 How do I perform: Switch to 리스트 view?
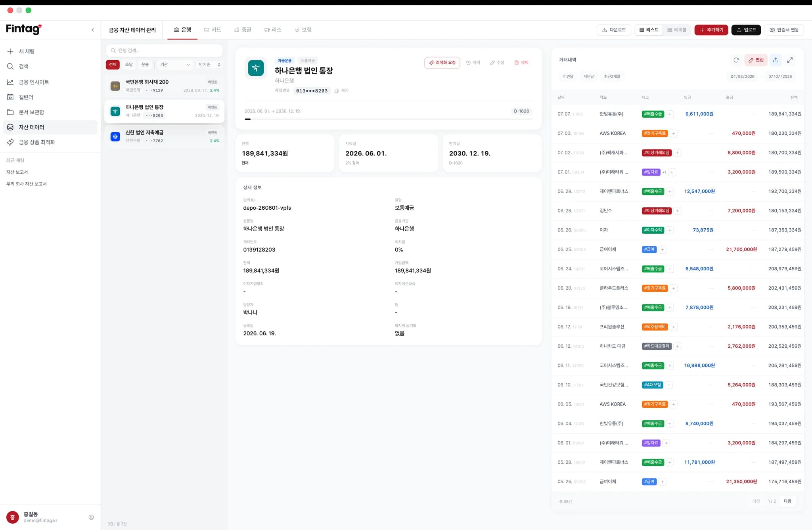[x=649, y=30]
